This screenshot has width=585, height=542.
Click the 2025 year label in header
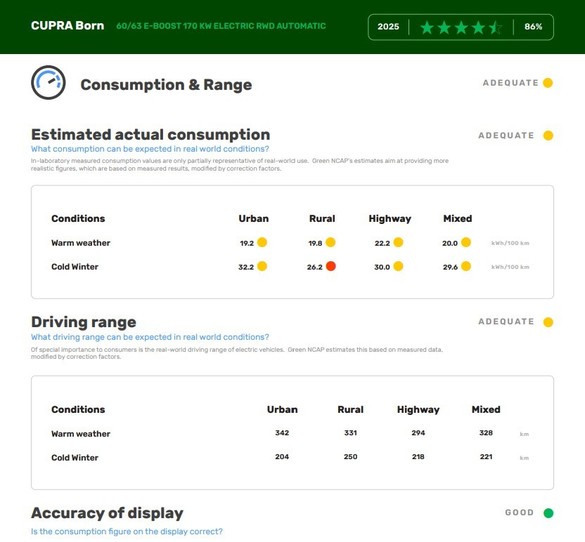point(388,27)
